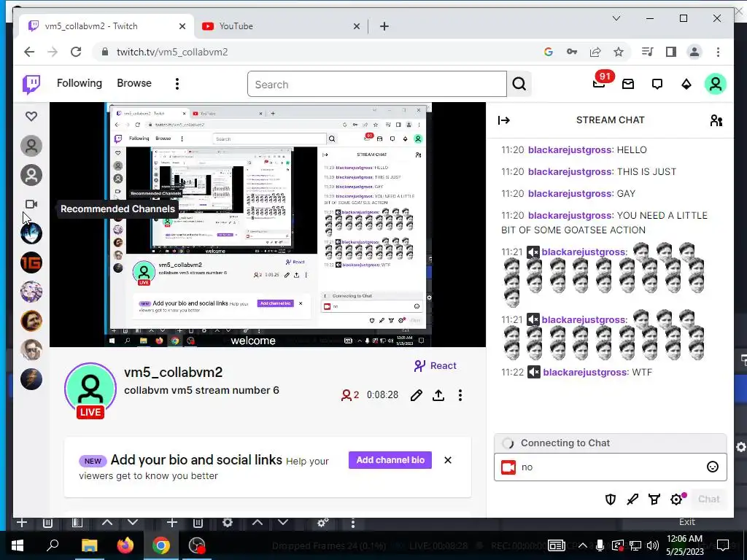Click Add channel bio button

tap(390, 460)
